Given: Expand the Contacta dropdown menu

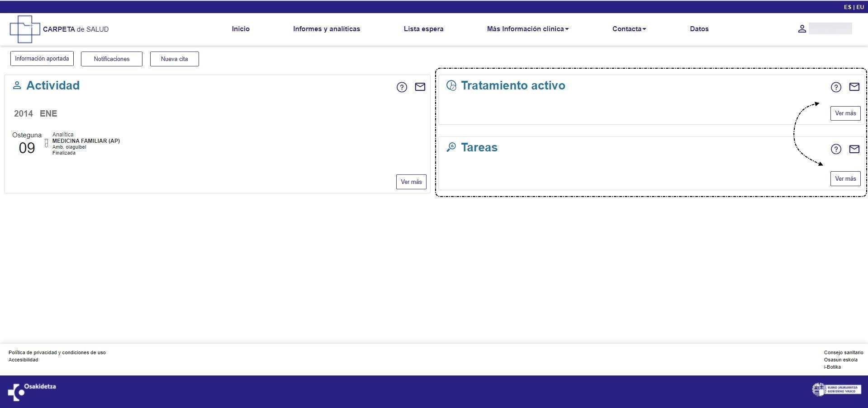Looking at the screenshot, I should (x=629, y=29).
